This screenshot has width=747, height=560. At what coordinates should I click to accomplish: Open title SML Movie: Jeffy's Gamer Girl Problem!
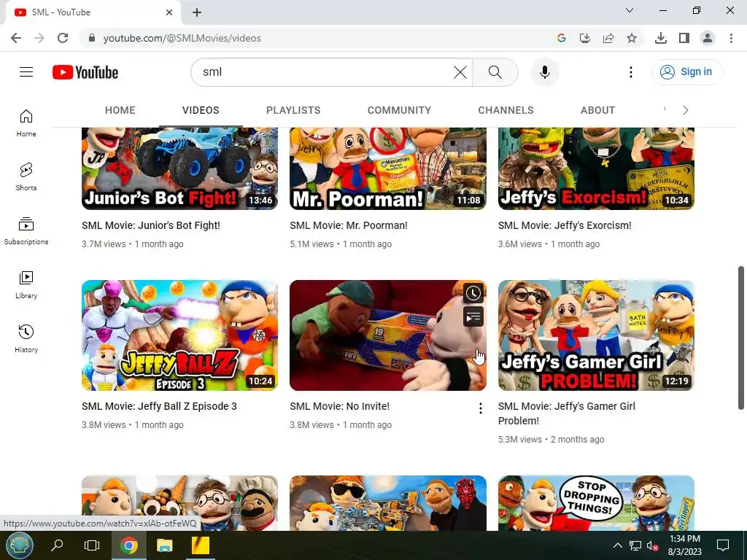pyautogui.click(x=566, y=414)
